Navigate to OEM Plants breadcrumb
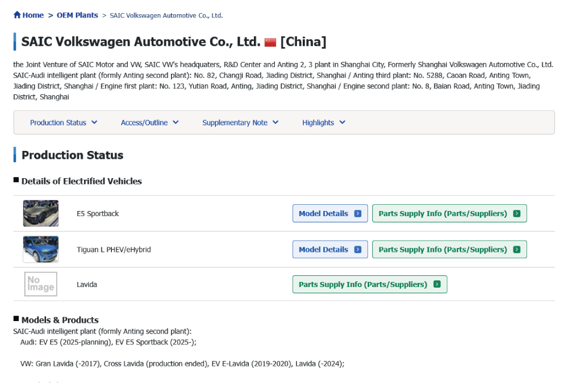This screenshot has width=568, height=392. coord(77,15)
